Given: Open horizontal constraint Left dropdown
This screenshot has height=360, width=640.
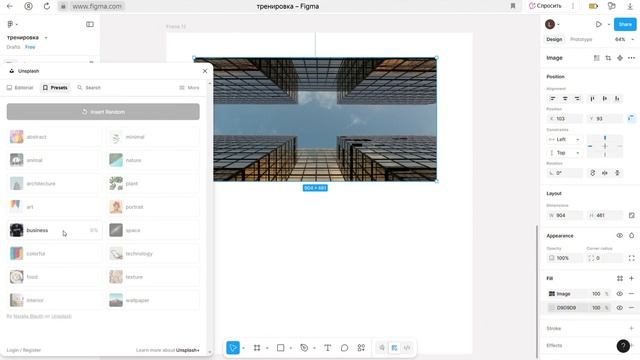Looking at the screenshot, I should 565,140.
